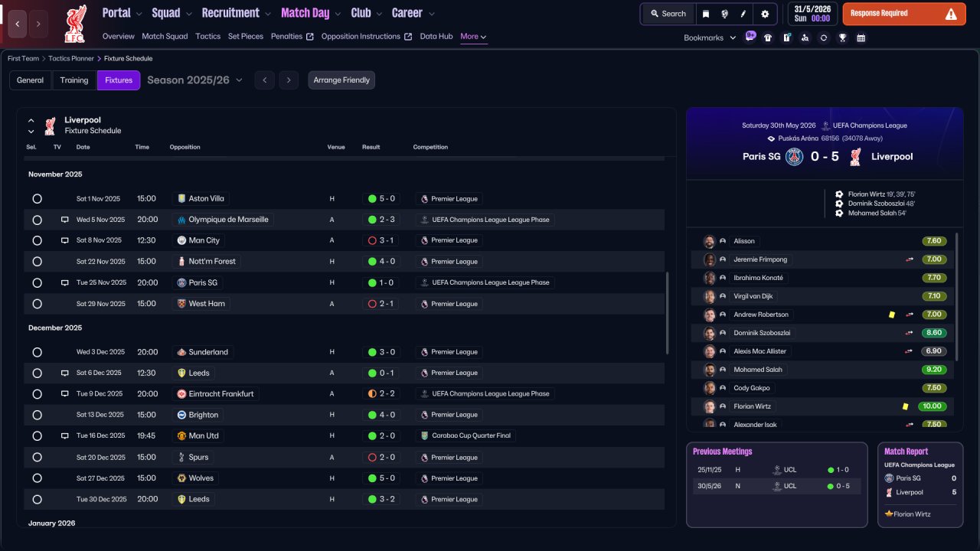Open the More menu dropdown

473,37
